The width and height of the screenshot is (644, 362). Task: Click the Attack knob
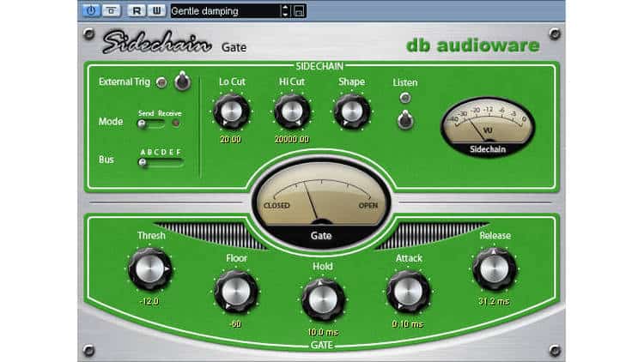point(408,292)
